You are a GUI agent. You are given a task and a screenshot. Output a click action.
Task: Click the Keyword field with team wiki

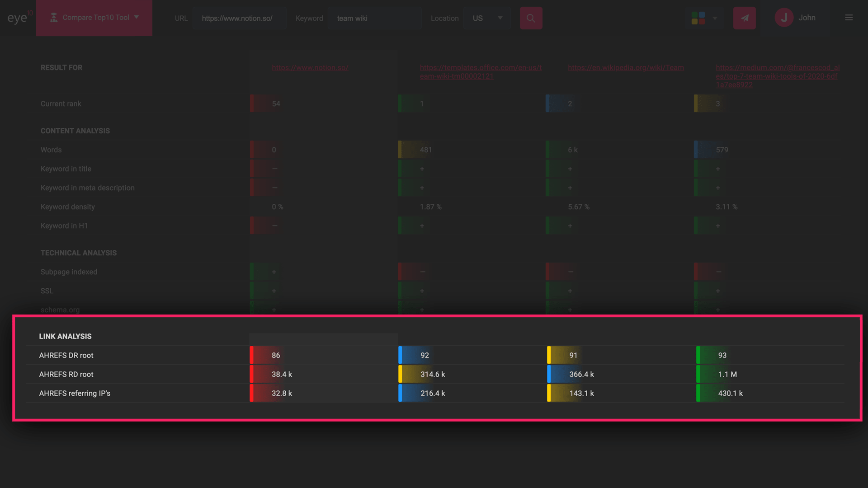375,18
